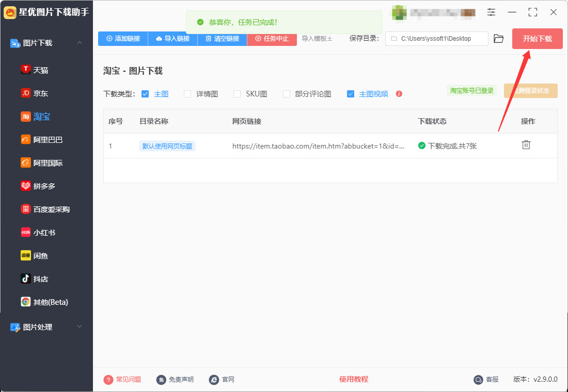Click the user avatar at top

tap(399, 12)
